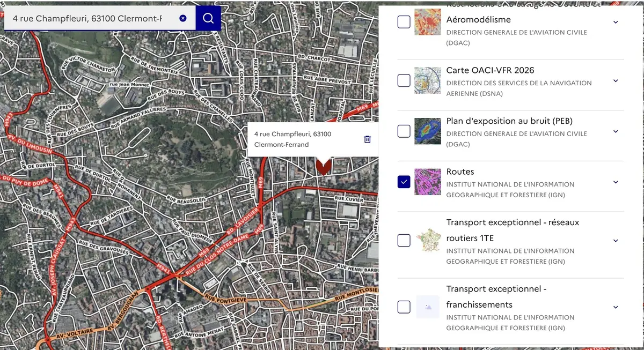Click the Carte OACI-VFR 2026 title

(490, 70)
